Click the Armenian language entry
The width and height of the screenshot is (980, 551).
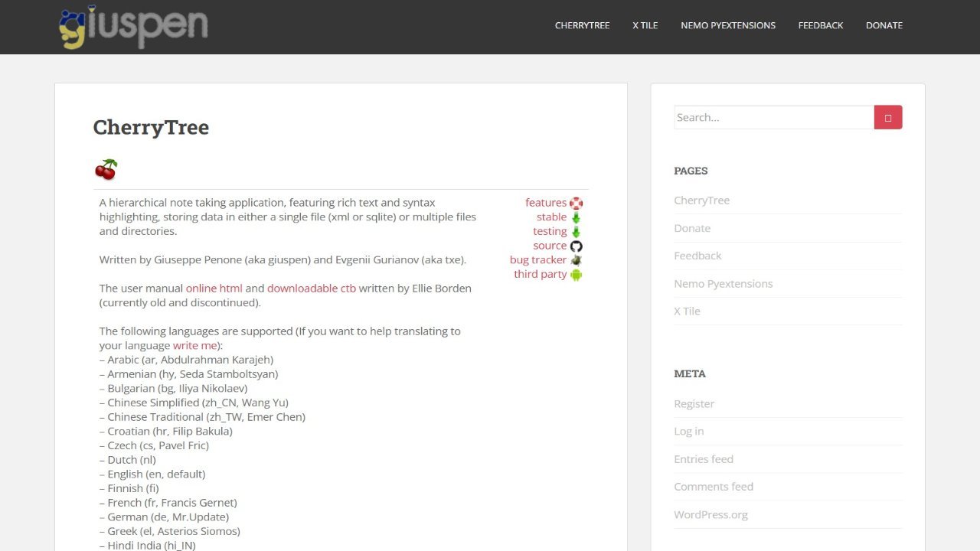(188, 374)
